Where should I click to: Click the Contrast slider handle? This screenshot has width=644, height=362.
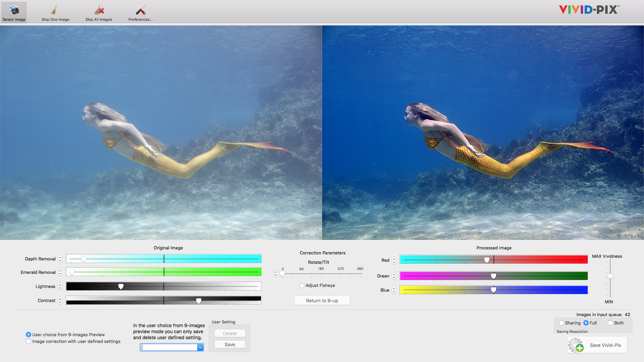(x=199, y=301)
